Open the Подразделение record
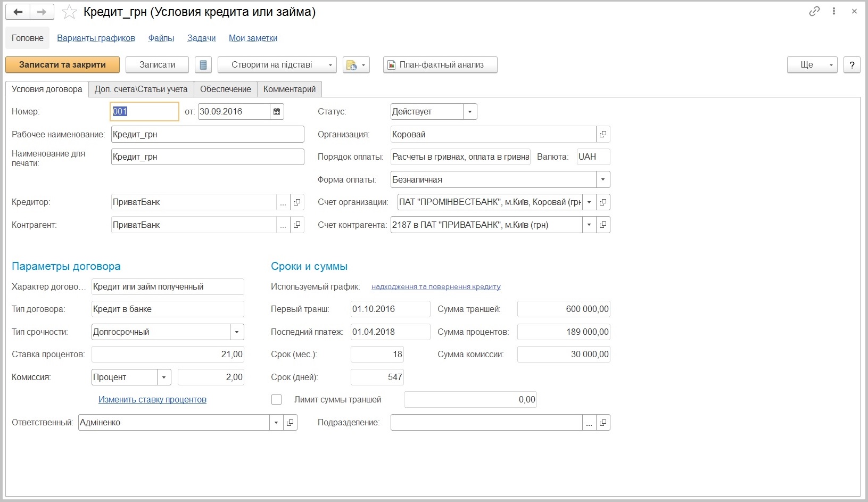Image resolution: width=868 pixels, height=502 pixels. coord(603,423)
